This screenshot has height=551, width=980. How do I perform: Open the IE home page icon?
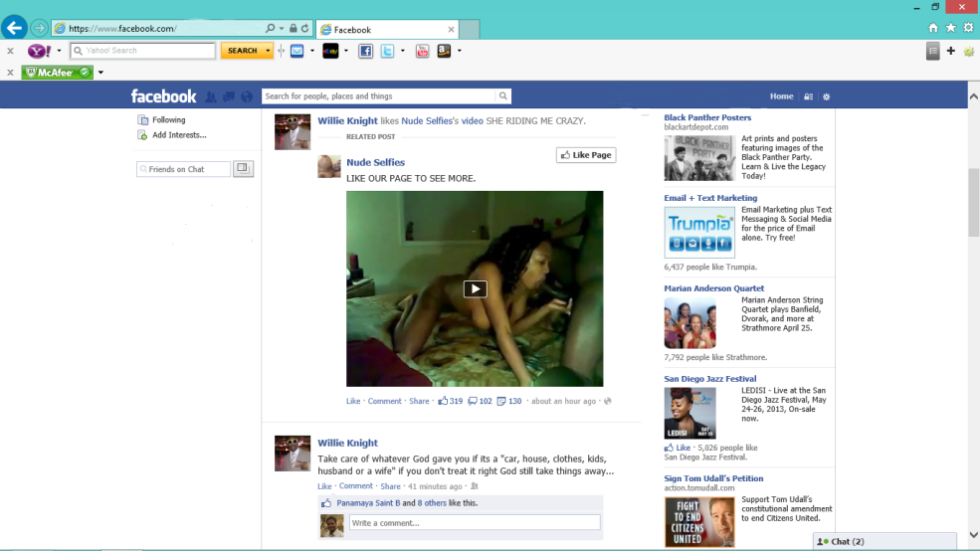934,28
